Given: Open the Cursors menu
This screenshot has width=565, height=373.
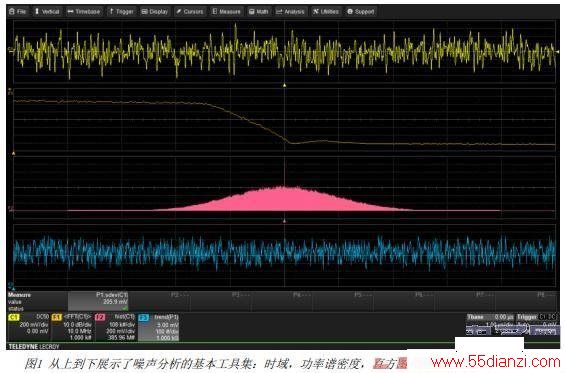Looking at the screenshot, I should pyautogui.click(x=190, y=12).
